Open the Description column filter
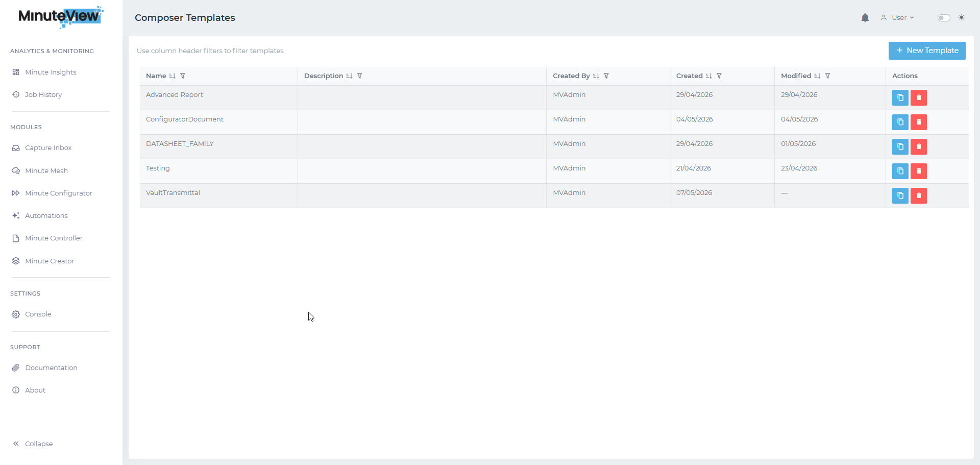The image size is (980, 465). (x=360, y=76)
